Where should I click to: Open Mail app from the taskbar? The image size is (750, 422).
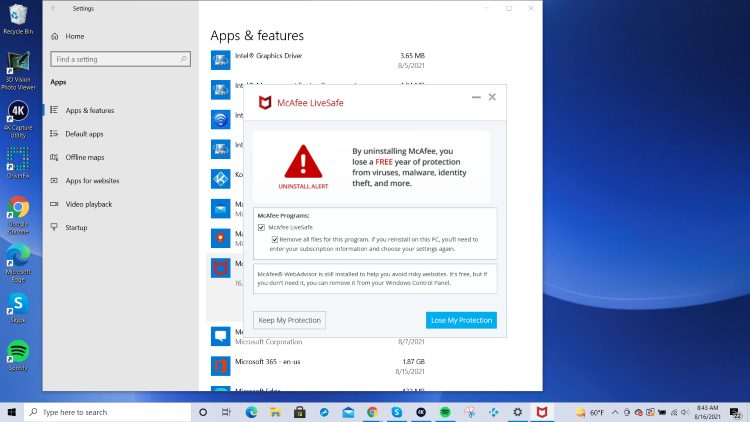click(x=348, y=412)
